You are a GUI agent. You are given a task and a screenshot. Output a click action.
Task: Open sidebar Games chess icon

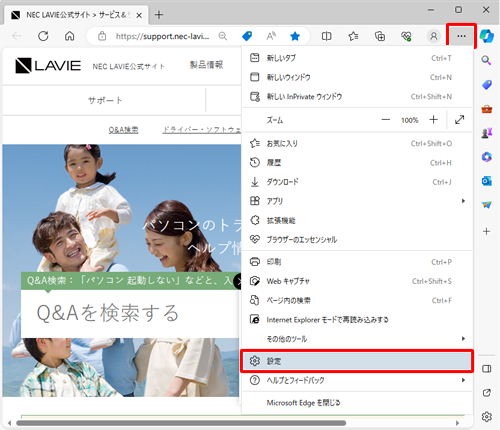[487, 133]
